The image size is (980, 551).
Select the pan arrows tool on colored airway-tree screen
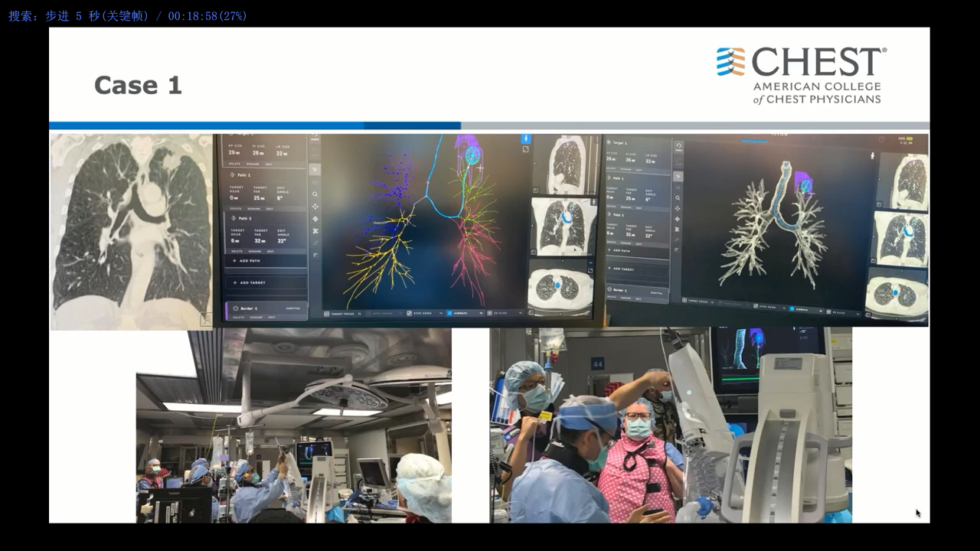point(315,207)
